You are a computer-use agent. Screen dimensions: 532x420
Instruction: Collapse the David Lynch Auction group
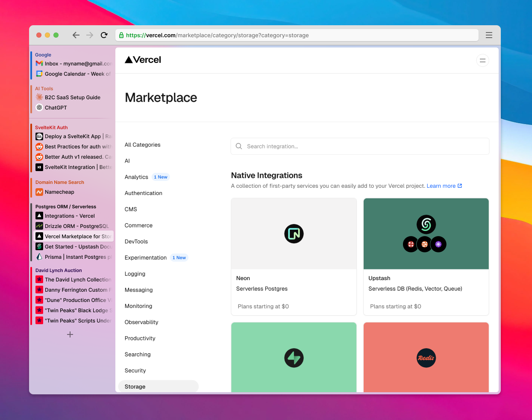coord(59,270)
